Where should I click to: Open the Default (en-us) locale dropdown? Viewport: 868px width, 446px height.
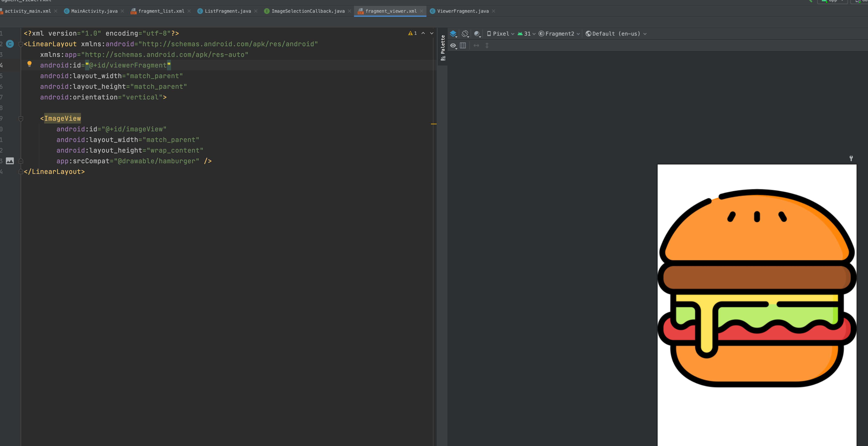tap(616, 34)
